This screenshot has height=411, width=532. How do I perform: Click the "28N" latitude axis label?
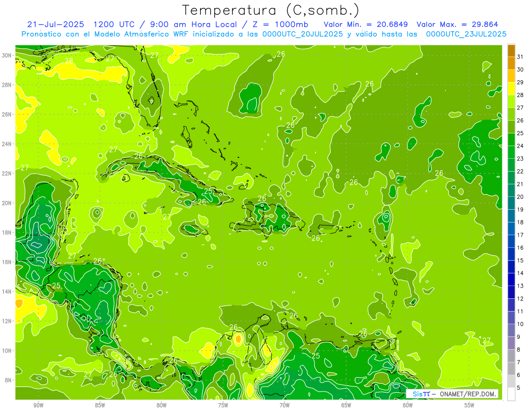pos(7,85)
